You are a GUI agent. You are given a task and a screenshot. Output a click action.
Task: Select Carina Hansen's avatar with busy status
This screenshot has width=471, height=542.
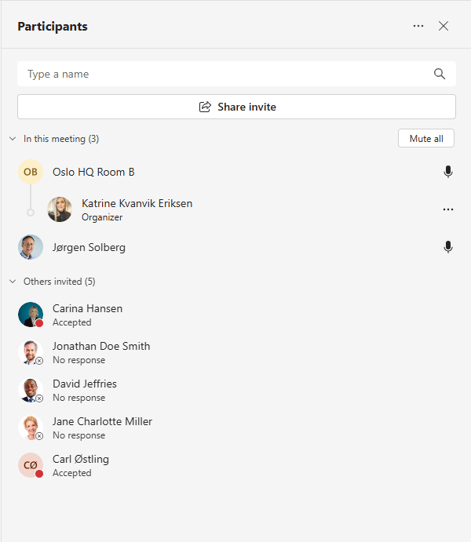[x=30, y=315]
